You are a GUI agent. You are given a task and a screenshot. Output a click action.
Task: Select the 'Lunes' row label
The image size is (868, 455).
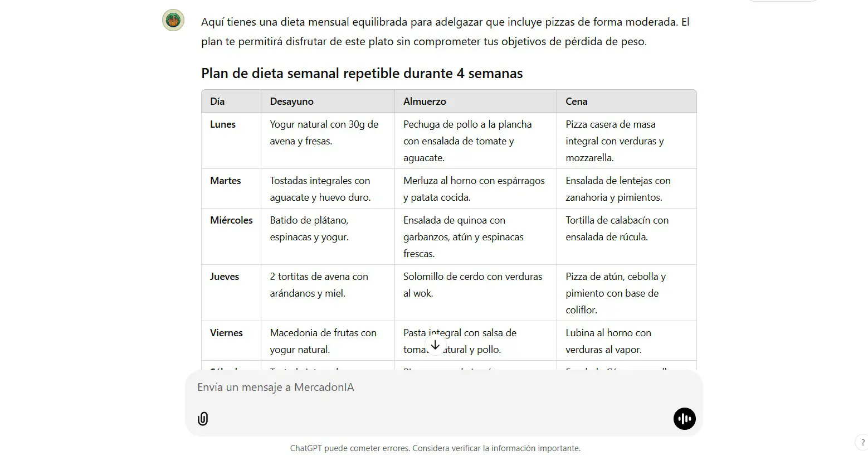click(x=223, y=124)
